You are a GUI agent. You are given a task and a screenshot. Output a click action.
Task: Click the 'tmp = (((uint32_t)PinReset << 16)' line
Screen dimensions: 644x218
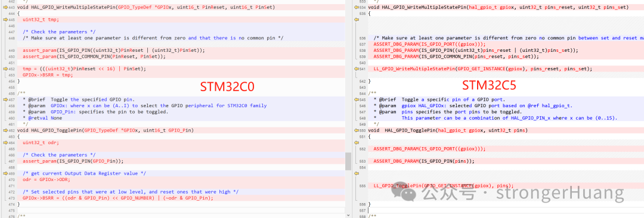tap(84, 68)
